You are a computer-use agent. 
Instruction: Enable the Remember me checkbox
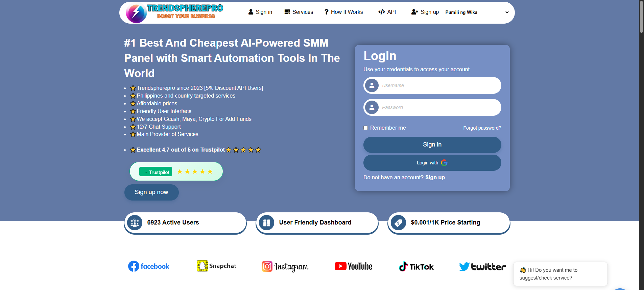click(365, 128)
